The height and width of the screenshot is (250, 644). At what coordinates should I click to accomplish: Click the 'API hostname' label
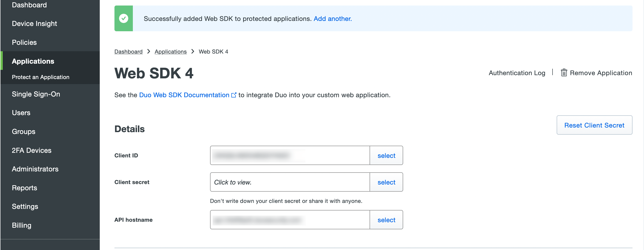[x=134, y=220]
